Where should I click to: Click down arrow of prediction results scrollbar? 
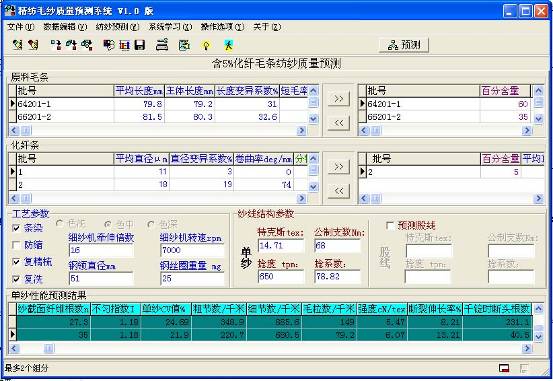pyautogui.click(x=539, y=337)
